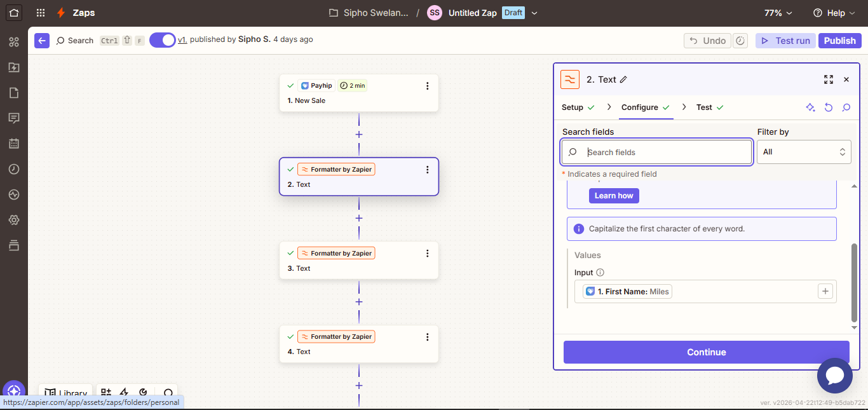Click into the Search fields input box
The width and height of the screenshot is (868, 410).
click(x=658, y=153)
